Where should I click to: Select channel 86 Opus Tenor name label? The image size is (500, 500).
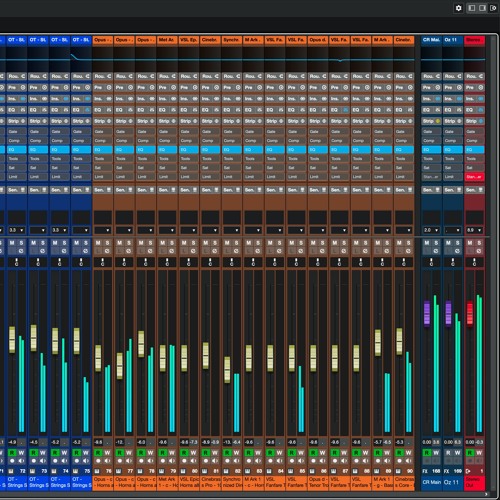tap(318, 482)
